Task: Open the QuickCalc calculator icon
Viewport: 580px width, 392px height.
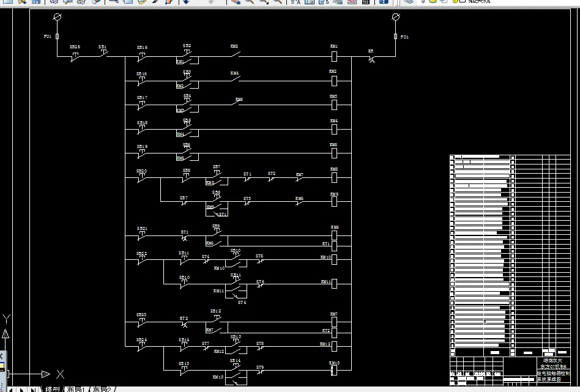Action: pos(365,1)
